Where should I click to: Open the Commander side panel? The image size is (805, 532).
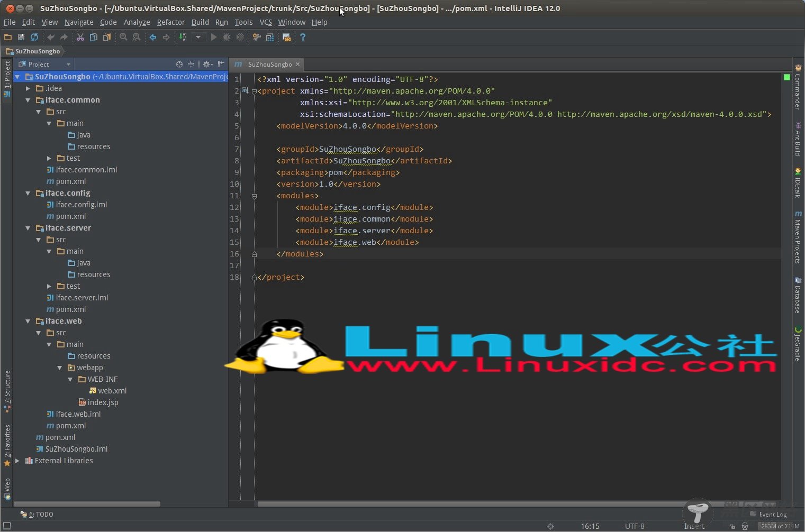tap(798, 87)
